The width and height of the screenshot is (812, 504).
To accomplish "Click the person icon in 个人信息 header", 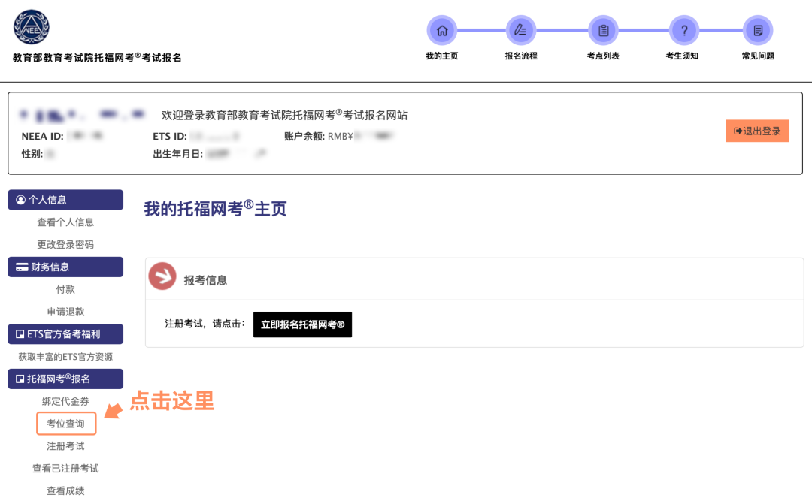I will [21, 200].
